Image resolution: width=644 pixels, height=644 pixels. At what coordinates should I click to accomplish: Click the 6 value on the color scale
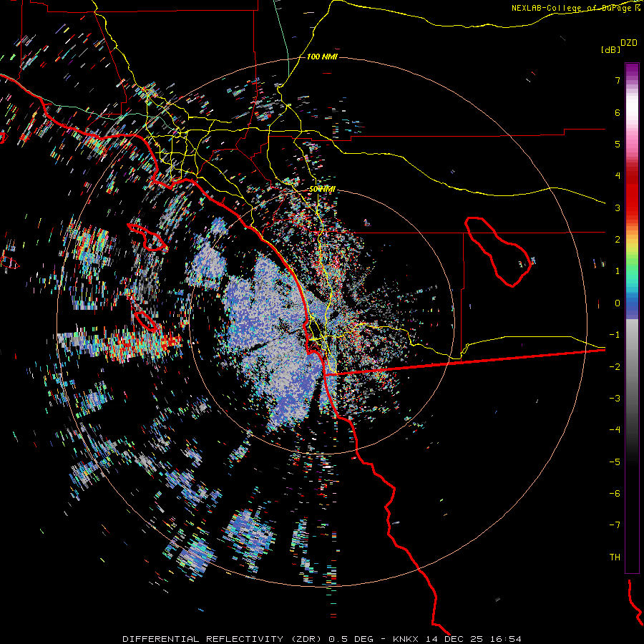[618, 112]
